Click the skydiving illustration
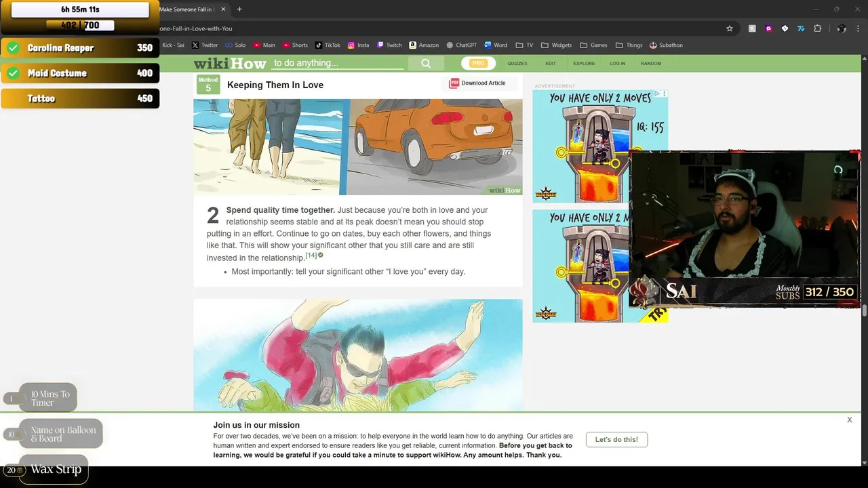The image size is (868, 488). click(358, 355)
